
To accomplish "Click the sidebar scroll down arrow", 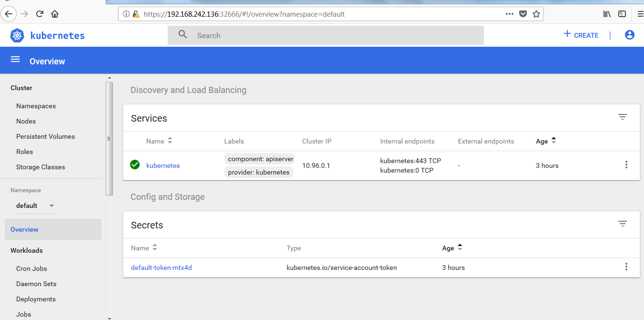I will point(110,318).
